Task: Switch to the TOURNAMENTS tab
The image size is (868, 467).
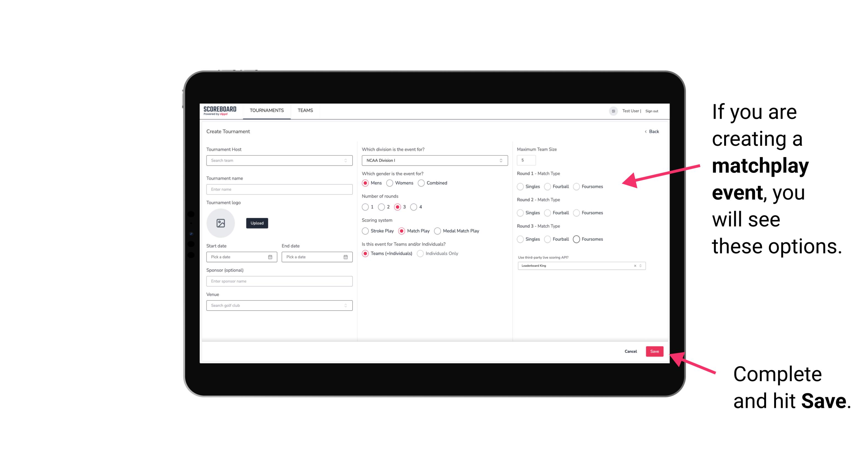Action: tap(267, 110)
